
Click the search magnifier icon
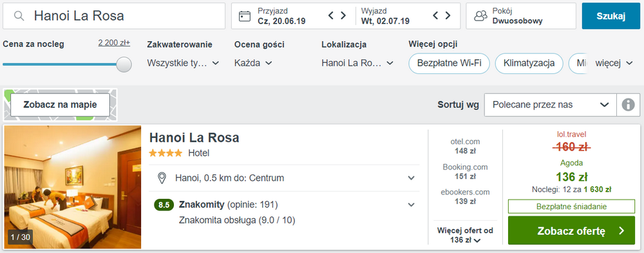pyautogui.click(x=19, y=16)
